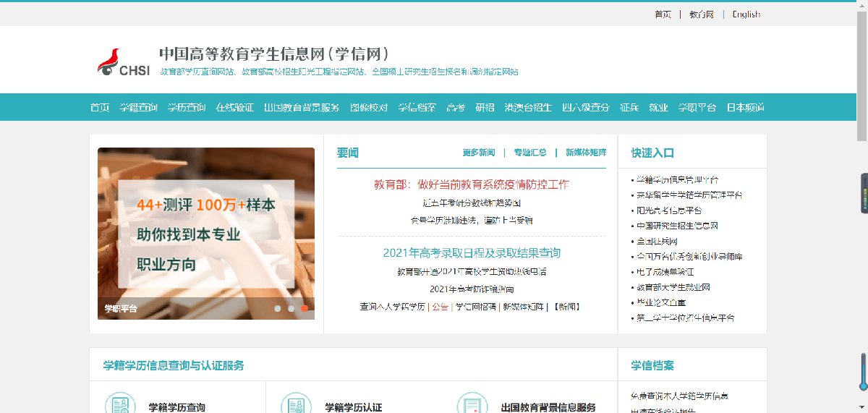
Task: Click the 快速入口 heading
Action: (652, 153)
